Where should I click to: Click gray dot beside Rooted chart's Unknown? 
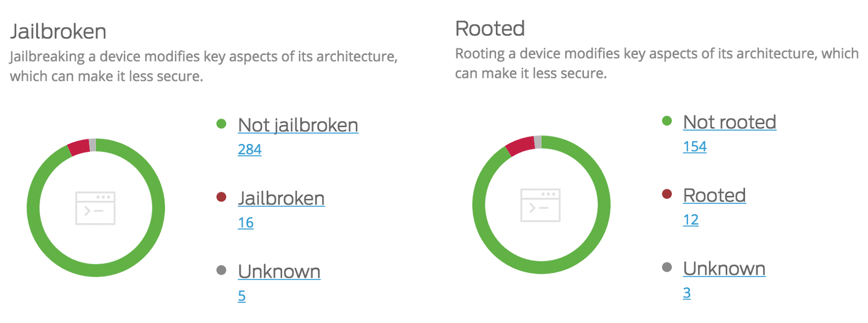coord(667,267)
